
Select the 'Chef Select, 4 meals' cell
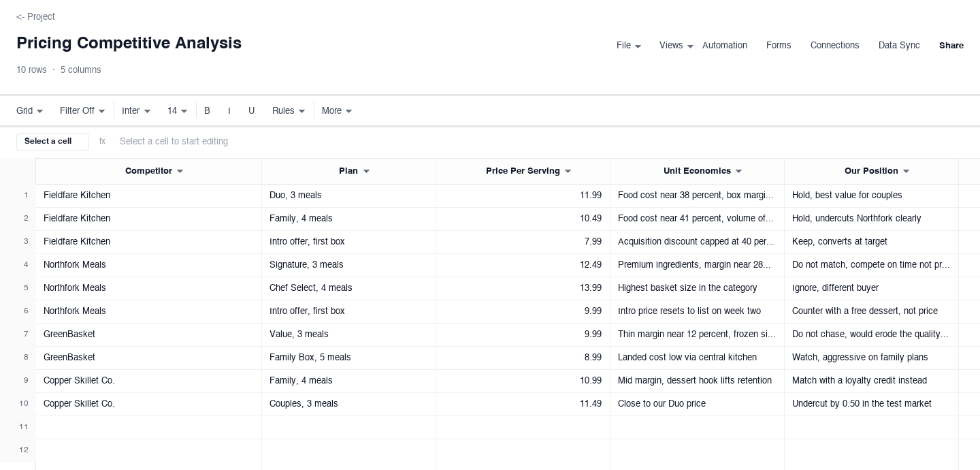coord(348,288)
